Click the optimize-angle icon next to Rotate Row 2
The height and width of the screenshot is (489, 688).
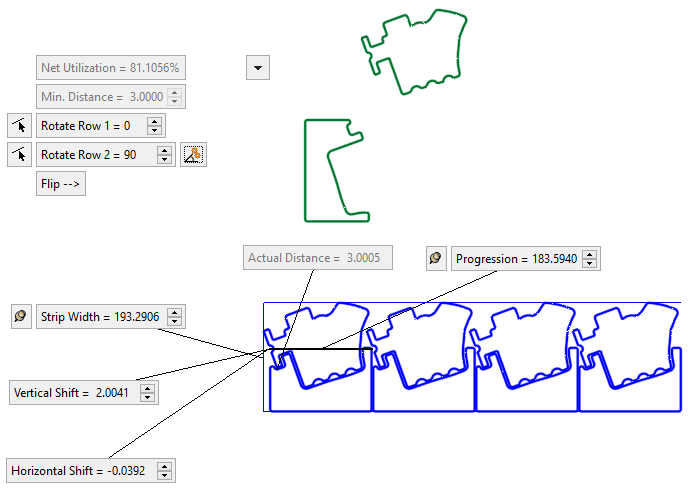coord(194,155)
